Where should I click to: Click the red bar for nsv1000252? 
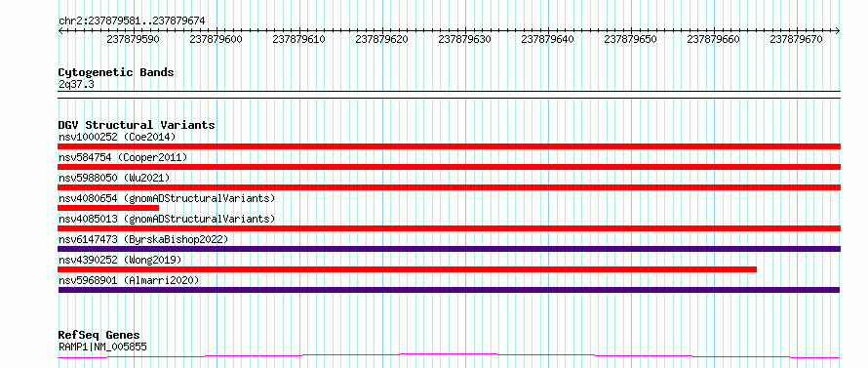[449, 146]
